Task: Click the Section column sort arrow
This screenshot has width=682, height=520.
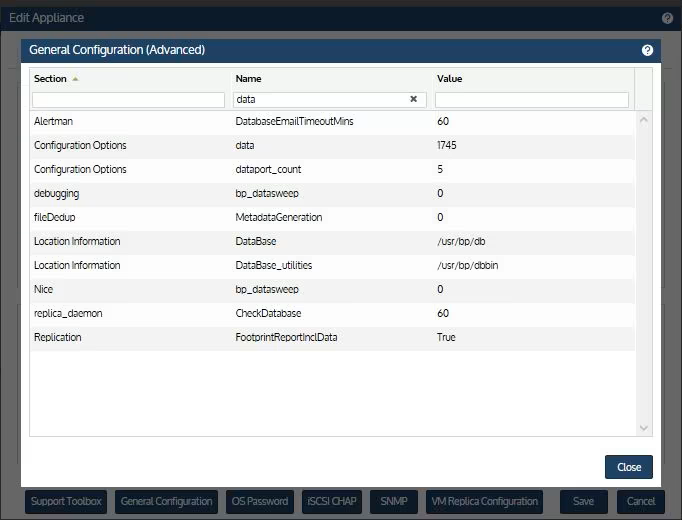Action: pos(76,78)
